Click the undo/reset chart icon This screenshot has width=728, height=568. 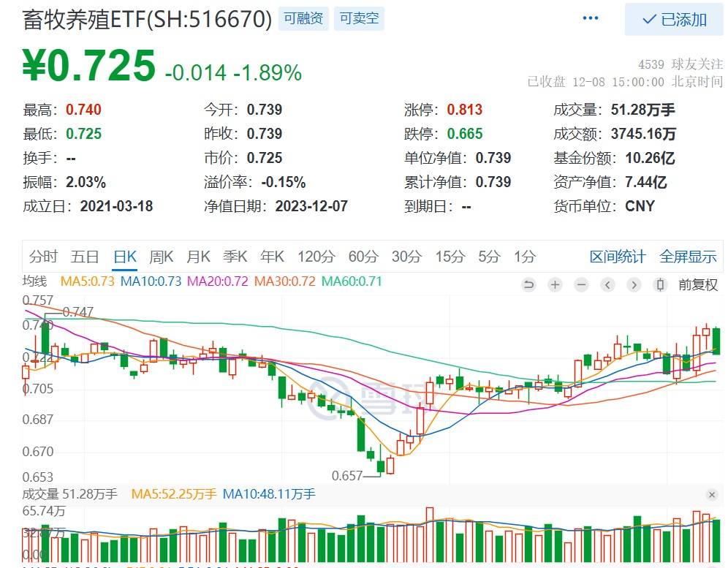pos(529,284)
